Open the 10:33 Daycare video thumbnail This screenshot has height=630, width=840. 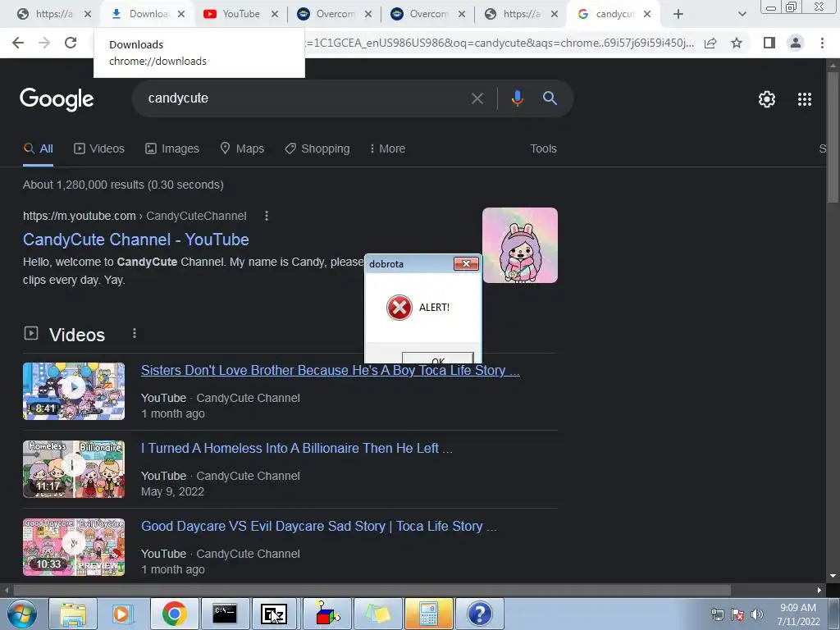pos(74,547)
